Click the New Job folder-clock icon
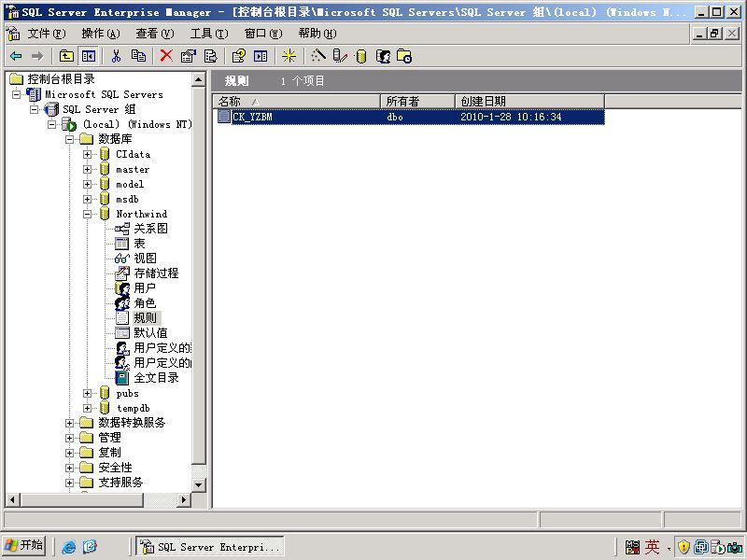747x560 pixels. (x=404, y=56)
